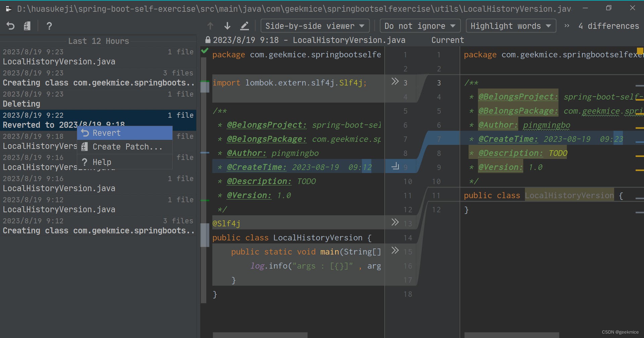
Task: Click the application window icon in title bar
Action: (9, 9)
